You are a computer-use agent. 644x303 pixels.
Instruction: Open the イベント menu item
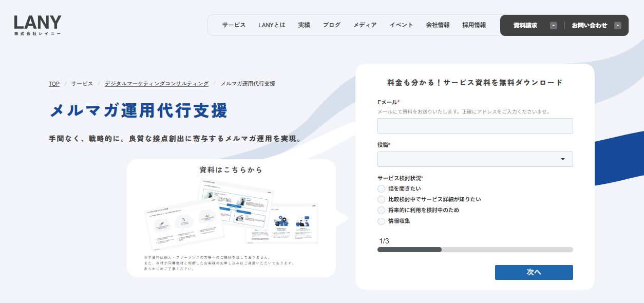click(401, 25)
